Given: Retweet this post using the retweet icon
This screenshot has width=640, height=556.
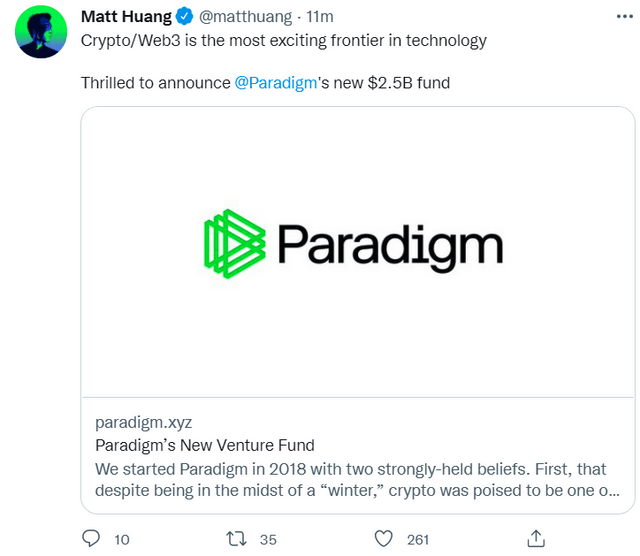Looking at the screenshot, I should pos(237,538).
